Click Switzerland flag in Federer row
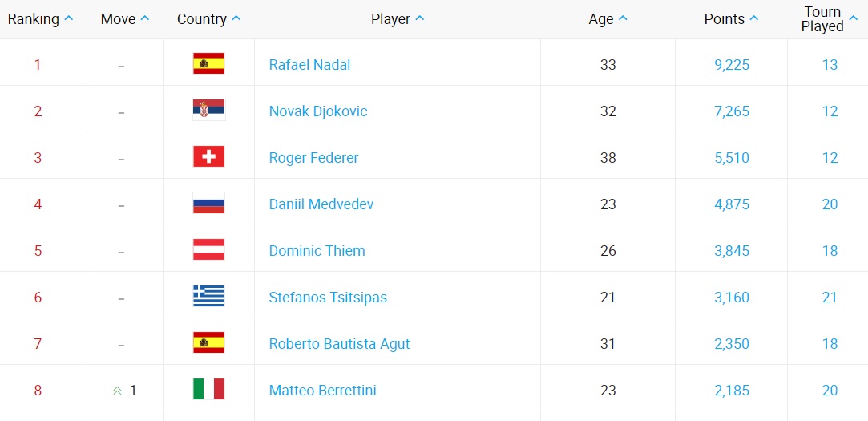 pyautogui.click(x=208, y=157)
